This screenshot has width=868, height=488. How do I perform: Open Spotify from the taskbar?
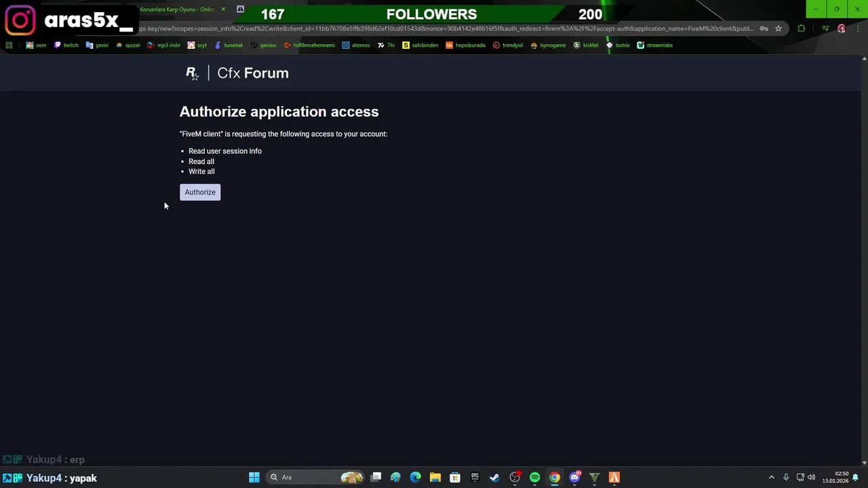click(535, 478)
